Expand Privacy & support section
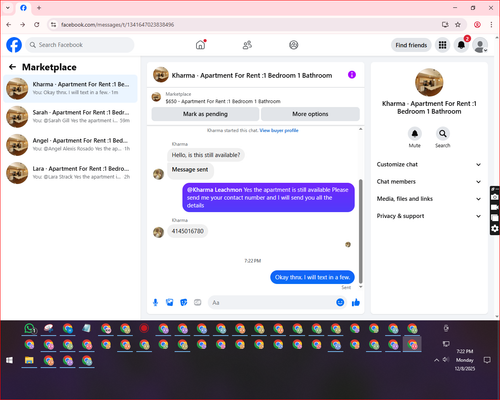The image size is (500, 400). (x=429, y=216)
